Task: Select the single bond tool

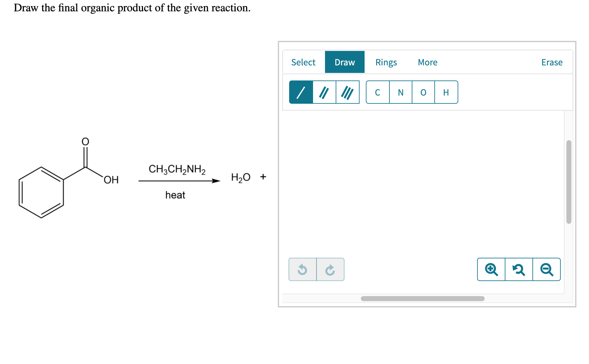Action: (x=301, y=92)
